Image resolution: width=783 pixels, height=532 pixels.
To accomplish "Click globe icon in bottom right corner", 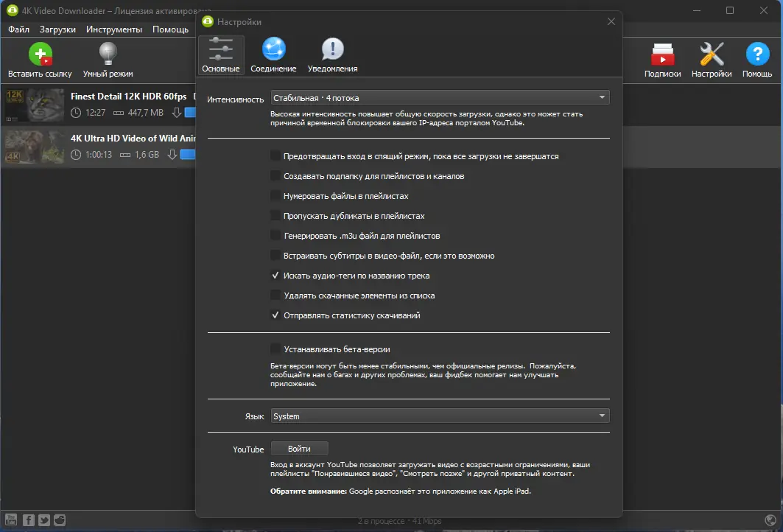I will coord(770,520).
